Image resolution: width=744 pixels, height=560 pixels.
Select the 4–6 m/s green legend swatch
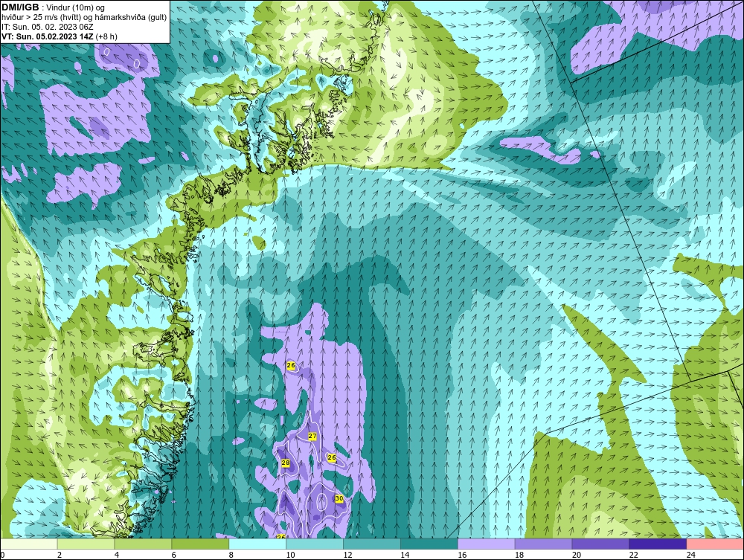(x=143, y=544)
